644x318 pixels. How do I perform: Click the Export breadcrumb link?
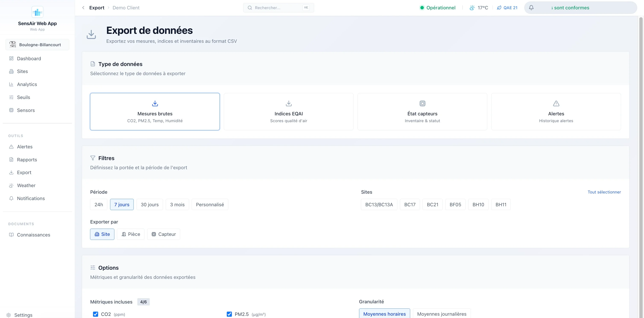[97, 8]
